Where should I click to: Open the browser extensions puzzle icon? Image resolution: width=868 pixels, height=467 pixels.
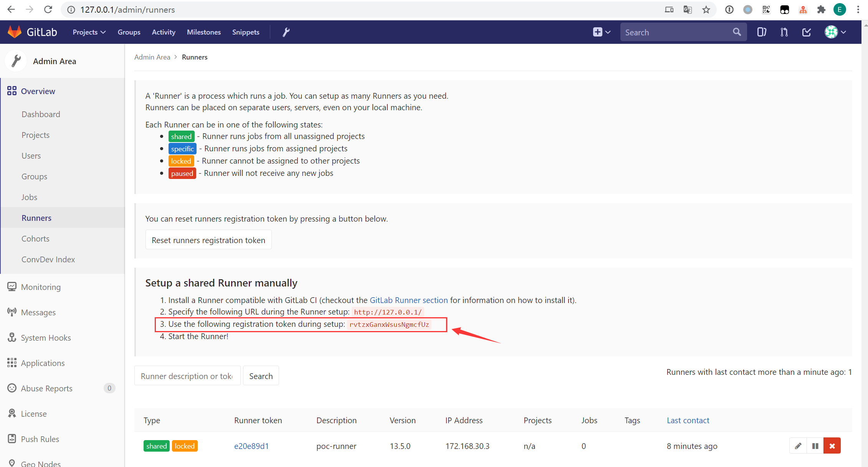(x=821, y=10)
